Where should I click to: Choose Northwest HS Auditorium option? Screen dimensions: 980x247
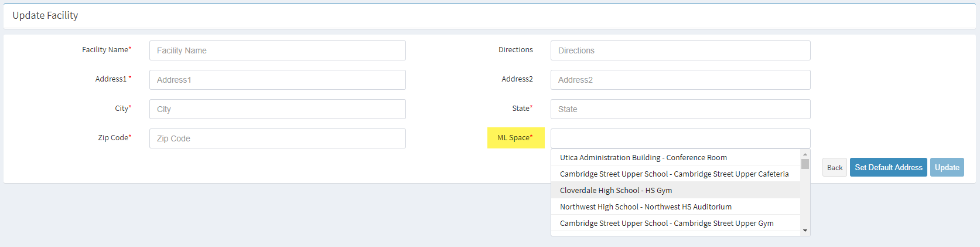click(675, 207)
